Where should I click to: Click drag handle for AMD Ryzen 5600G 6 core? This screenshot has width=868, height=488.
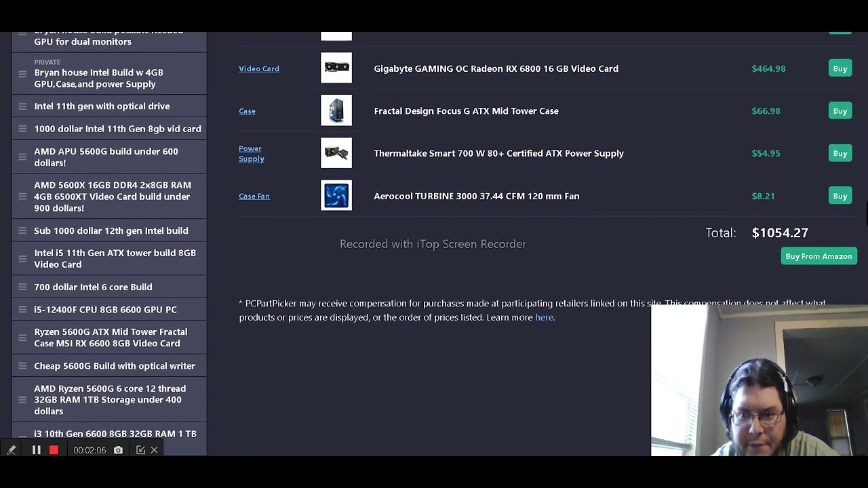point(22,400)
